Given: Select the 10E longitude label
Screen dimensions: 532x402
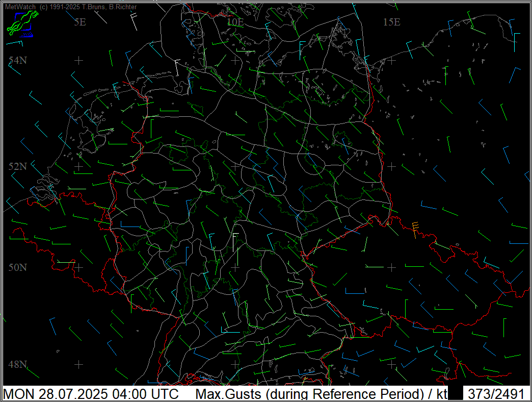Looking at the screenshot, I should pyautogui.click(x=235, y=22).
